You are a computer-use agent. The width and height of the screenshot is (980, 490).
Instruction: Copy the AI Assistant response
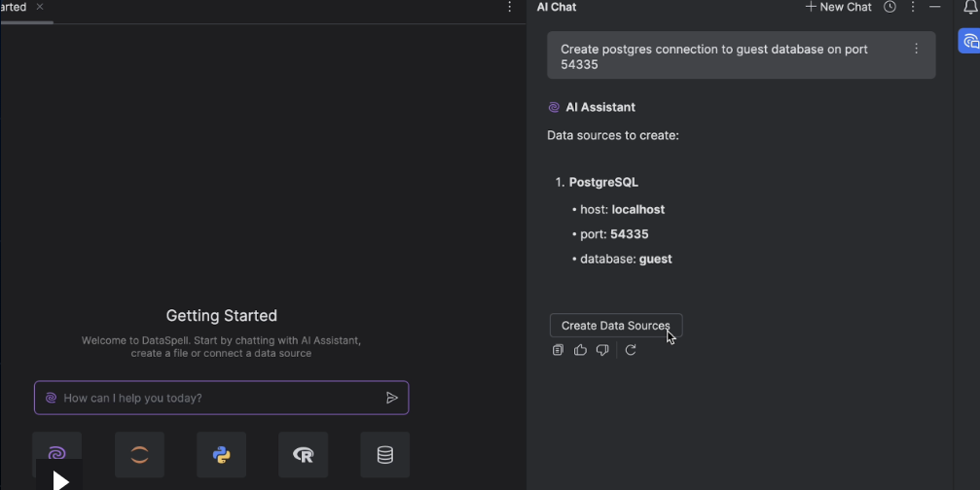pos(558,350)
